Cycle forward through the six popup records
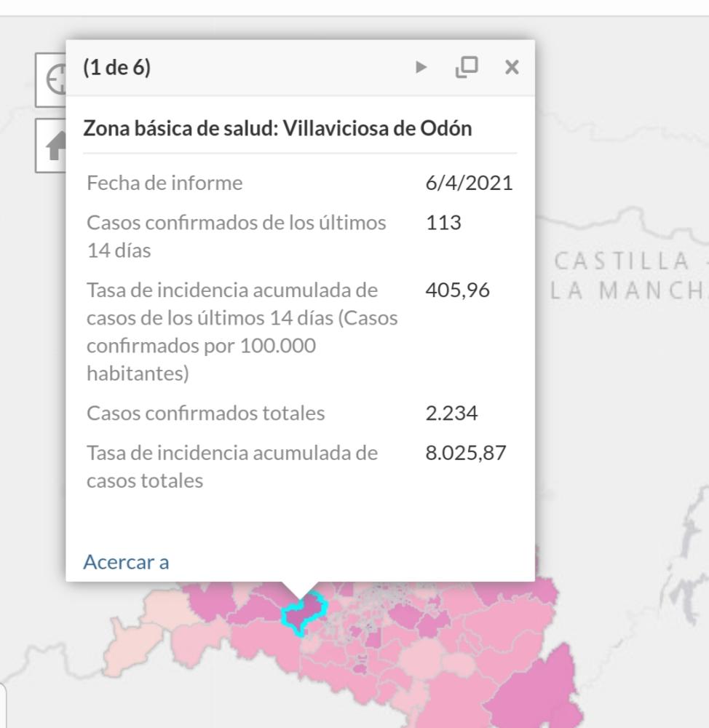Viewport: 709px width, 728px height. [x=421, y=67]
